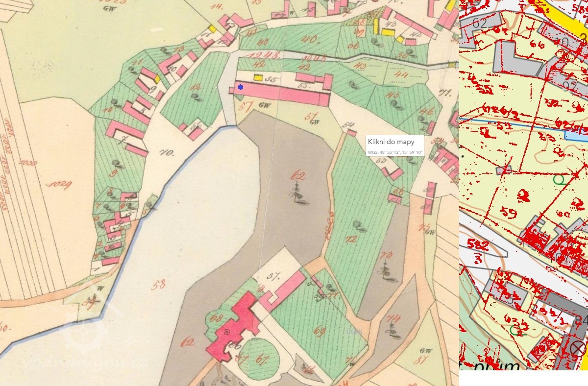Click the WGS coordinates text in the tooltip
The height and width of the screenshot is (386, 588).
(x=394, y=152)
